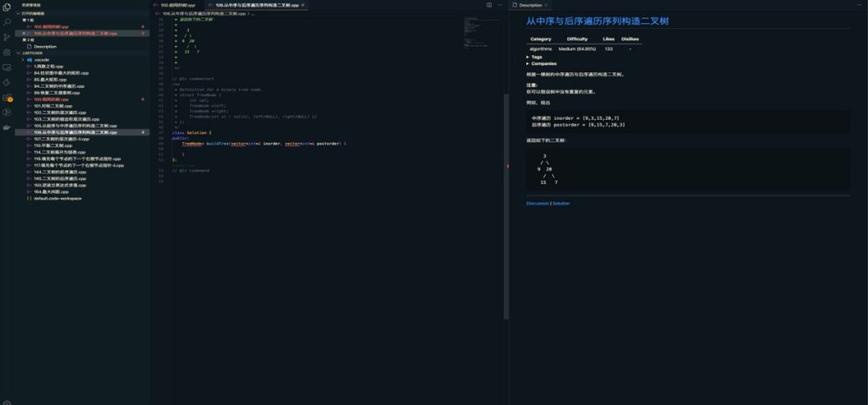Open 110.平衡二叉树.cpp file

tap(52, 145)
